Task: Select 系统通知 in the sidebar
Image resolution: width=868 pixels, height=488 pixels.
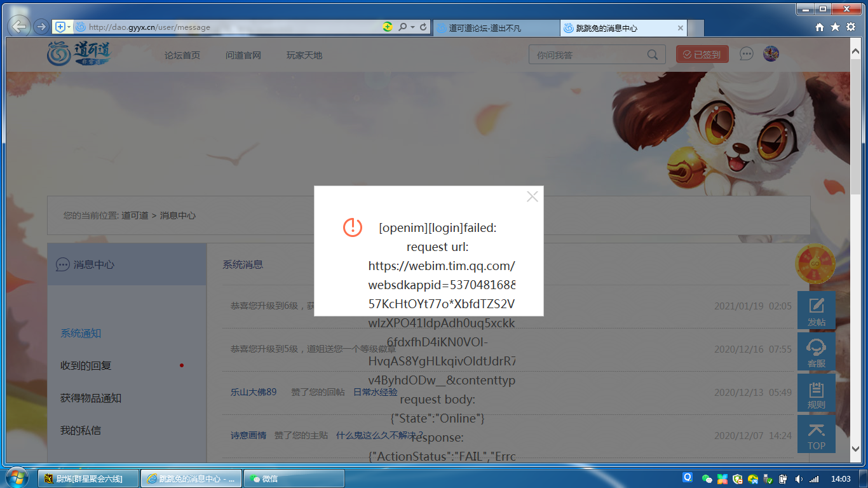Action: [x=81, y=333]
